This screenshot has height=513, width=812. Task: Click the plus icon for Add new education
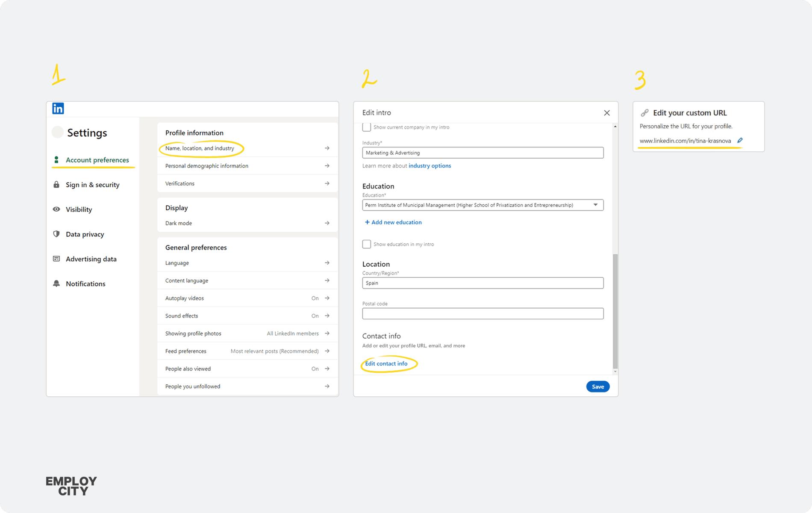[x=367, y=222]
